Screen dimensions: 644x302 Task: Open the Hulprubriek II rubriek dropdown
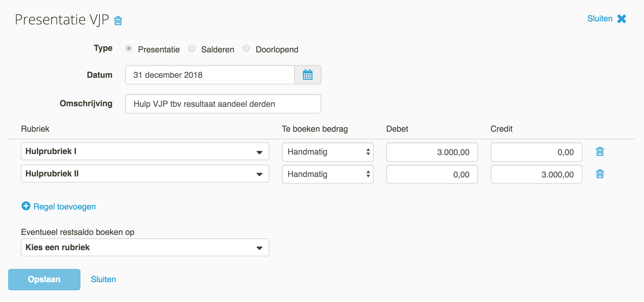coord(145,174)
